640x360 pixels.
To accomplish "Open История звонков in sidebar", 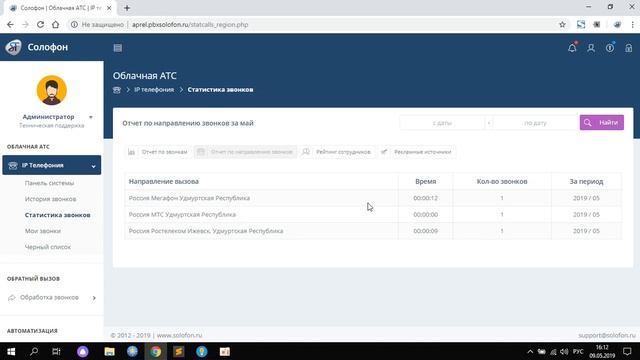I will point(50,199).
